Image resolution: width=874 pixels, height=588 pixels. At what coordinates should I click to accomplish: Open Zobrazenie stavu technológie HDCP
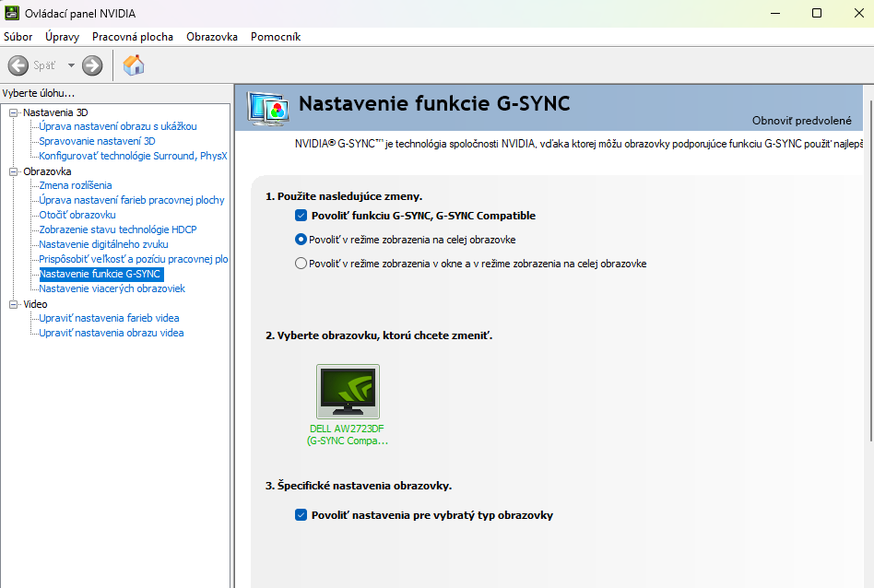[x=118, y=229]
